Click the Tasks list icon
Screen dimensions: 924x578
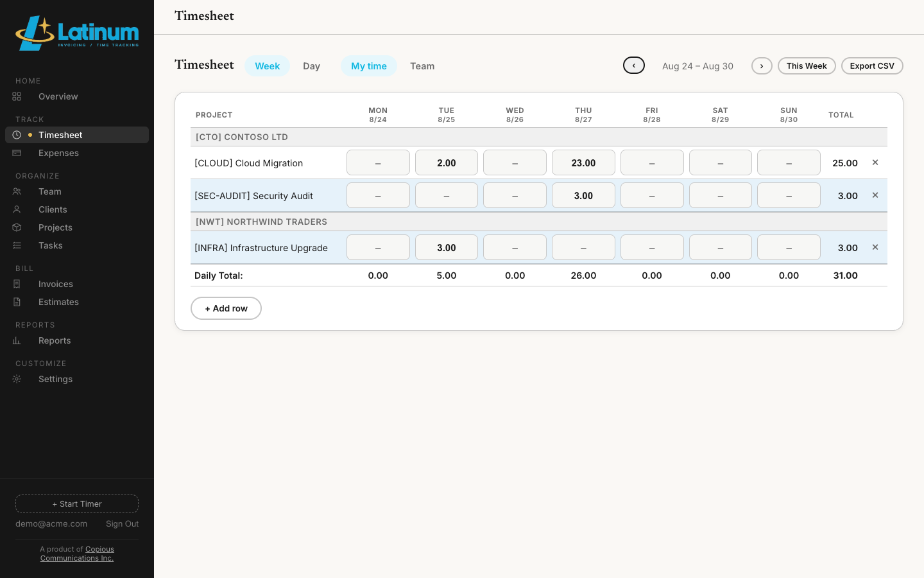pos(17,245)
